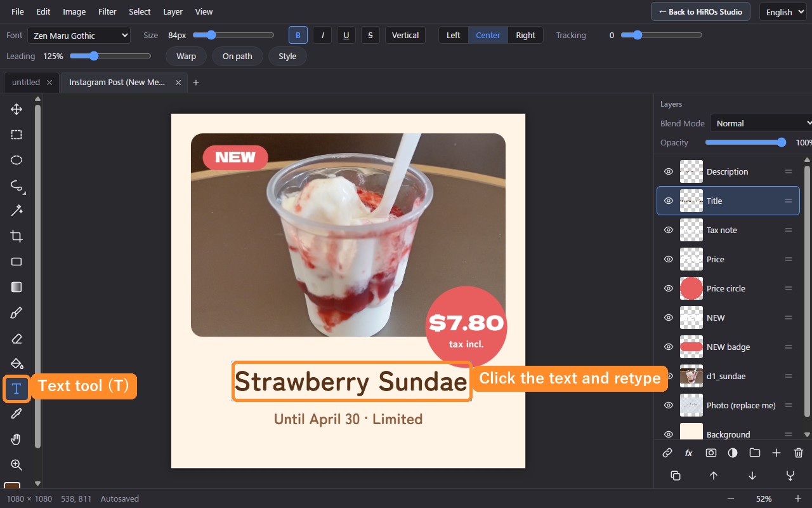Open the Warp text options
The image size is (812, 508).
186,56
